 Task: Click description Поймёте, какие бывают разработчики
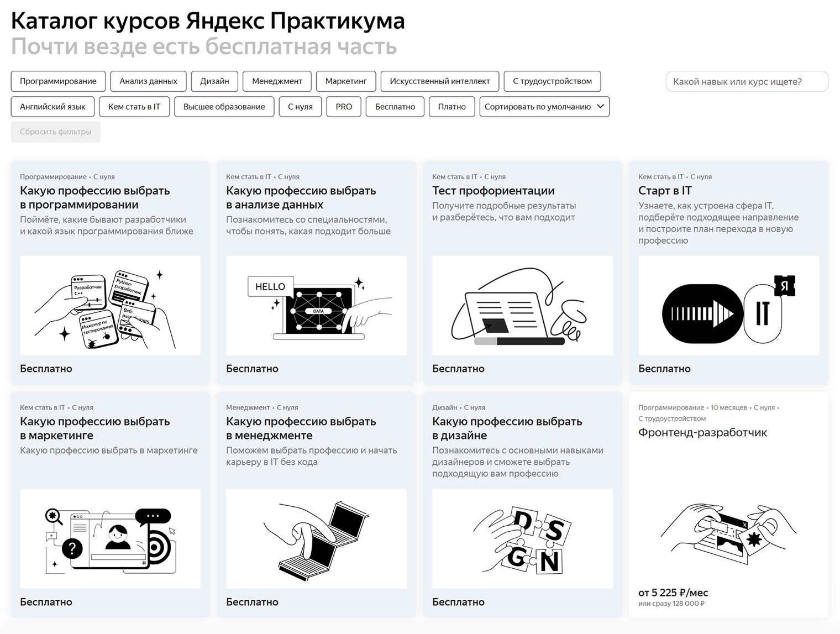pyautogui.click(x=107, y=226)
